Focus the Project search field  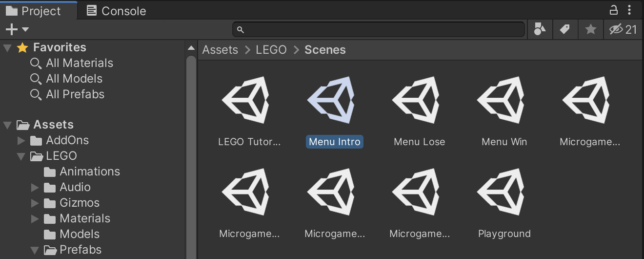point(379,29)
